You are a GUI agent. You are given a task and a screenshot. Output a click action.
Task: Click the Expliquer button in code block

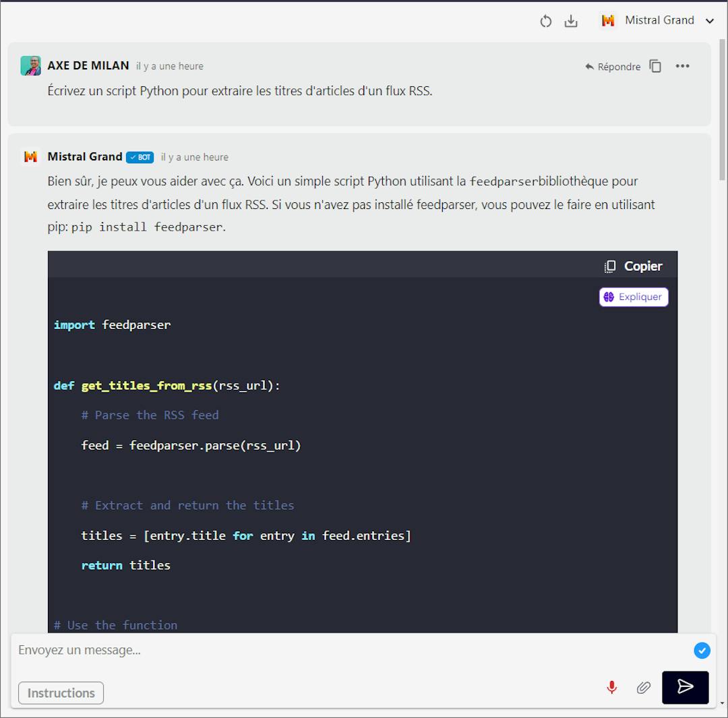coord(633,297)
